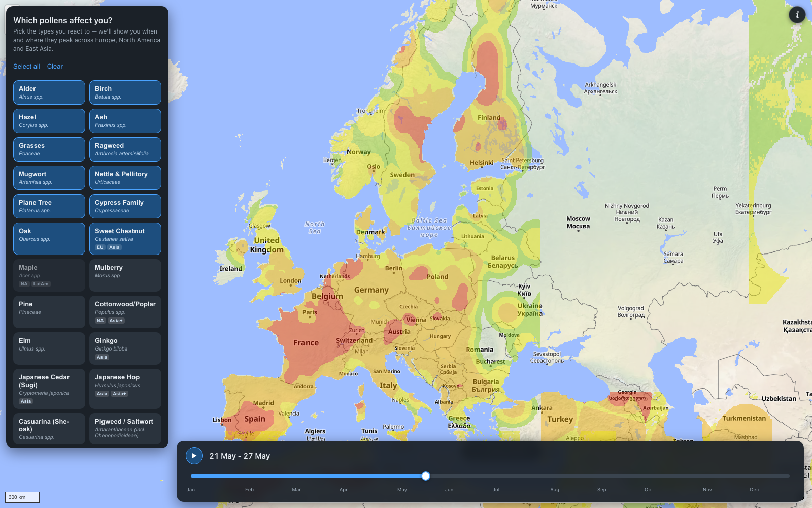812x508 pixels.
Task: Jump timeline to Jun label
Action: tap(449, 490)
